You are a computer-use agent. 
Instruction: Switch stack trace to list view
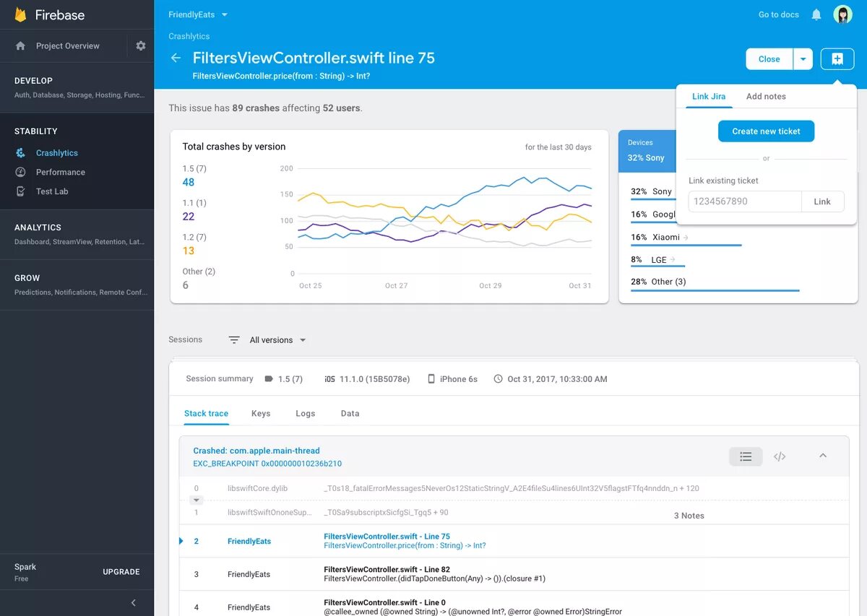pyautogui.click(x=746, y=456)
